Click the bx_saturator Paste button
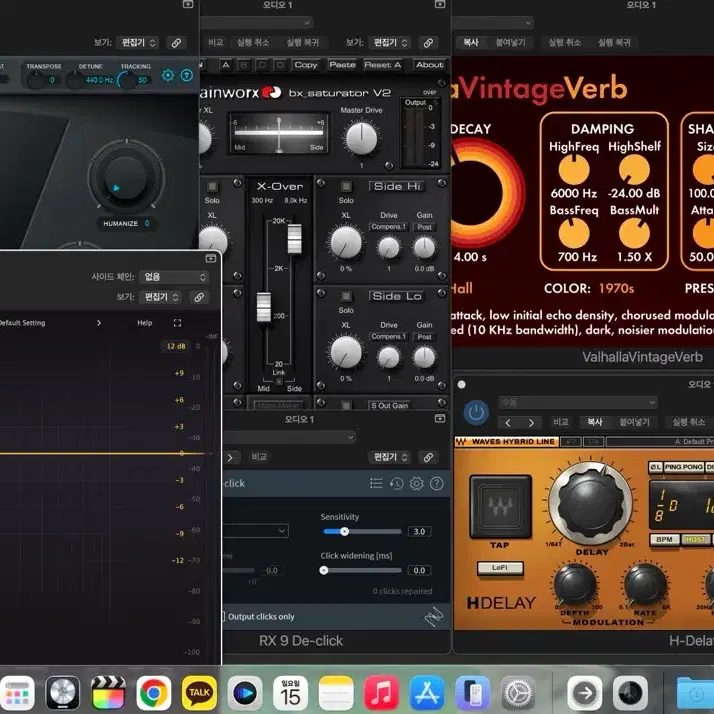The width and height of the screenshot is (714, 714). (x=342, y=65)
